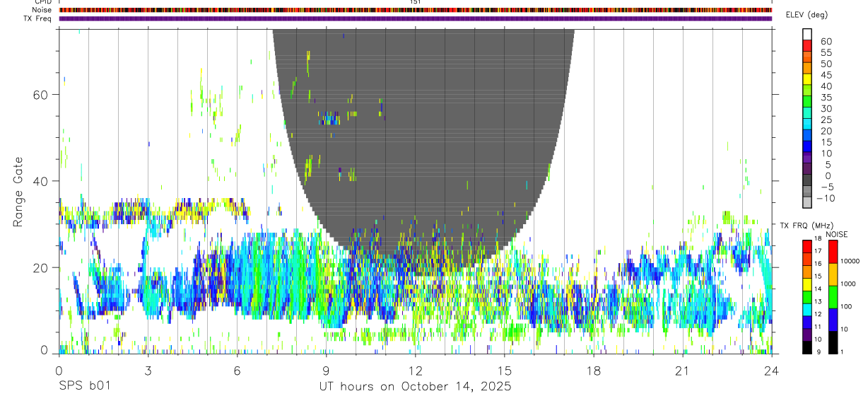868x401 pixels.
Task: Click the 'Range Gate' y-axis title
Action: point(18,192)
